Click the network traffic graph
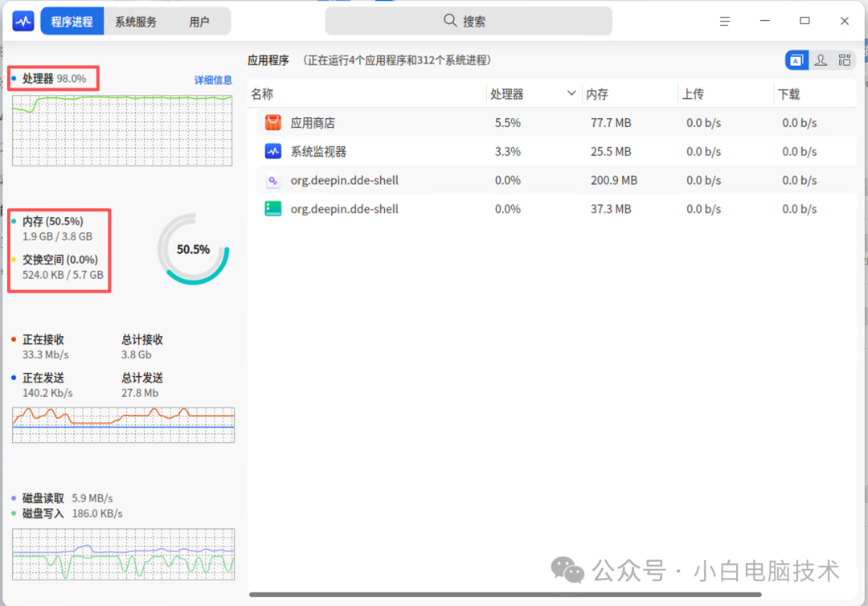The image size is (868, 606). 124,425
